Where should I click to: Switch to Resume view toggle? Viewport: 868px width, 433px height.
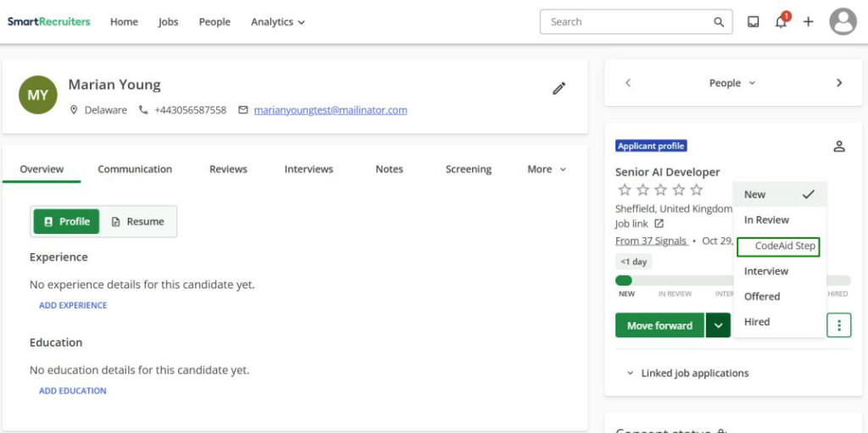tap(138, 221)
